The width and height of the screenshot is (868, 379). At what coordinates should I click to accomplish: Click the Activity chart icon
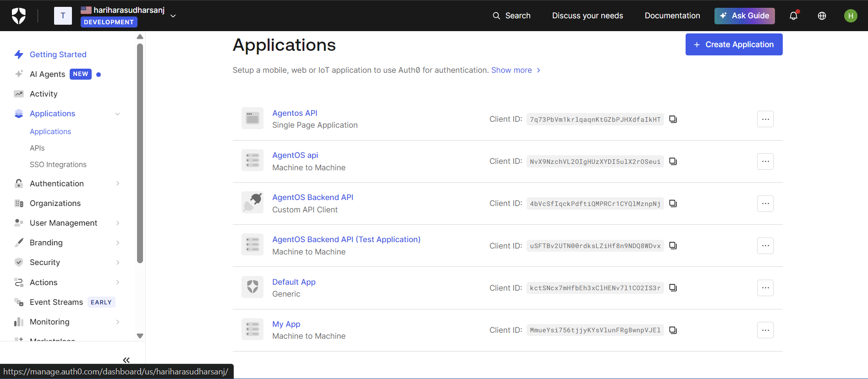pyautogui.click(x=19, y=94)
